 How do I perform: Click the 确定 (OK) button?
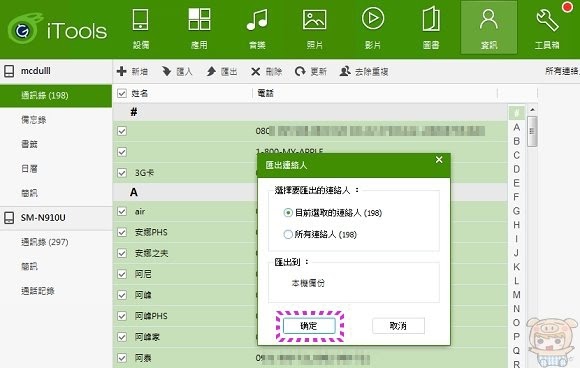point(309,326)
